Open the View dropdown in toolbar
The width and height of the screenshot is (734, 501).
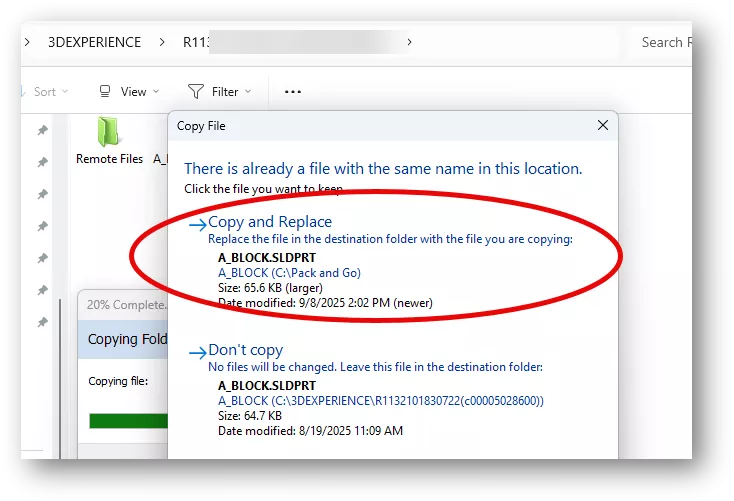[130, 91]
